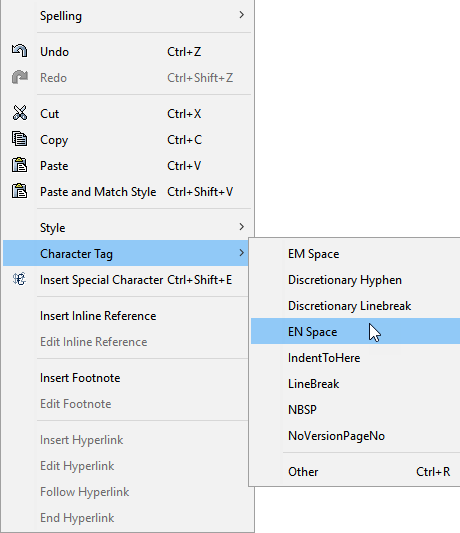Click the Paste and Match Style icon

(x=19, y=191)
